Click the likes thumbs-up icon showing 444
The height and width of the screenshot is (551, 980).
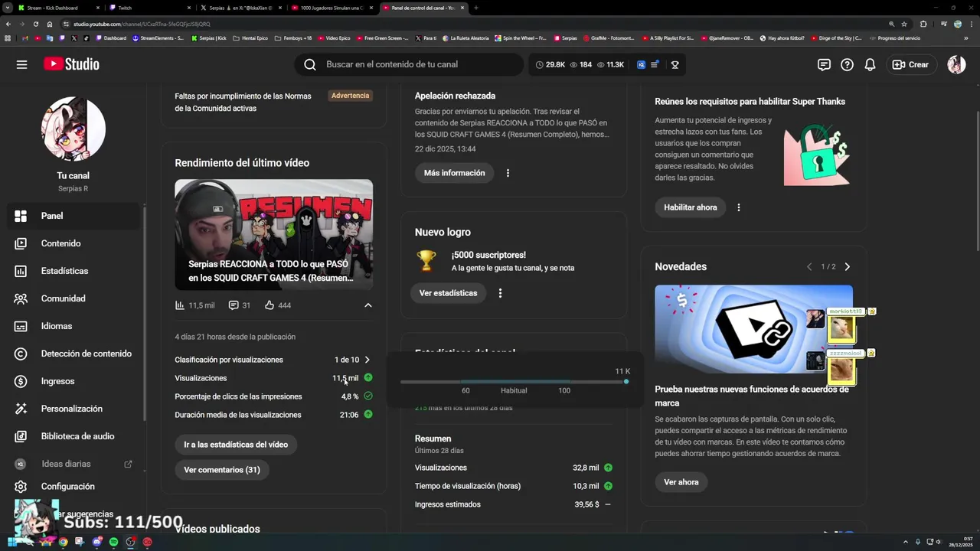(269, 305)
